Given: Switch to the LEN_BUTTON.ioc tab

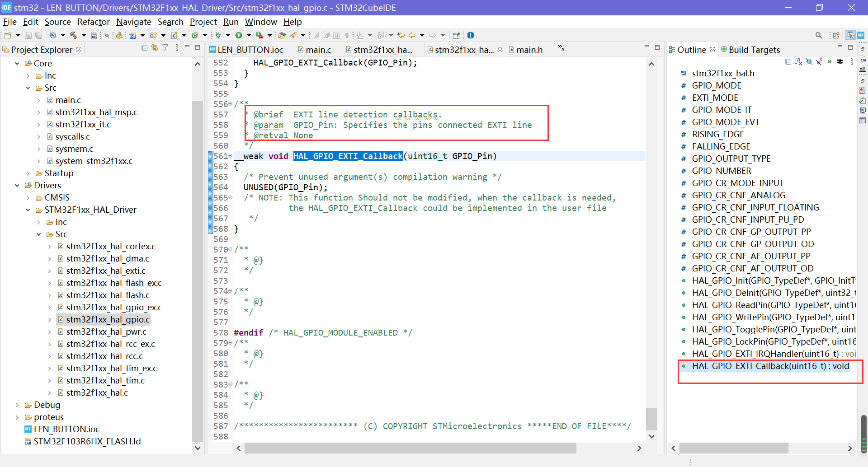Looking at the screenshot, I should (x=246, y=50).
